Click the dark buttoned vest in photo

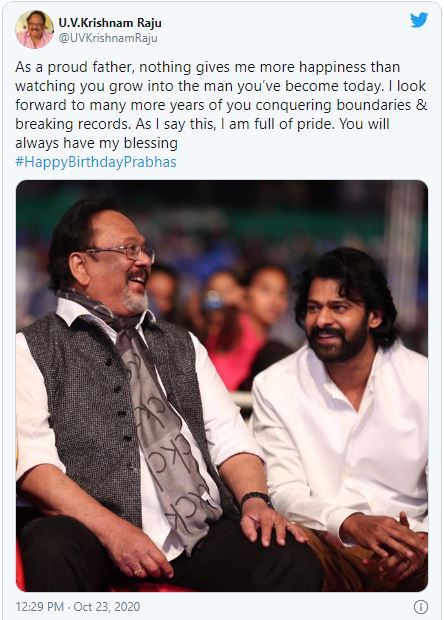point(99,415)
